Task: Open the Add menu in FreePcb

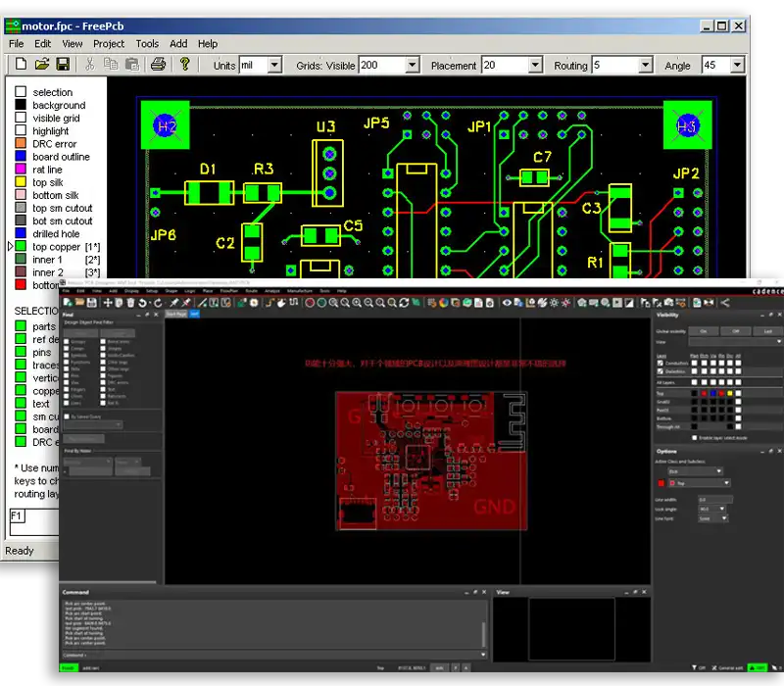Action: tap(178, 44)
